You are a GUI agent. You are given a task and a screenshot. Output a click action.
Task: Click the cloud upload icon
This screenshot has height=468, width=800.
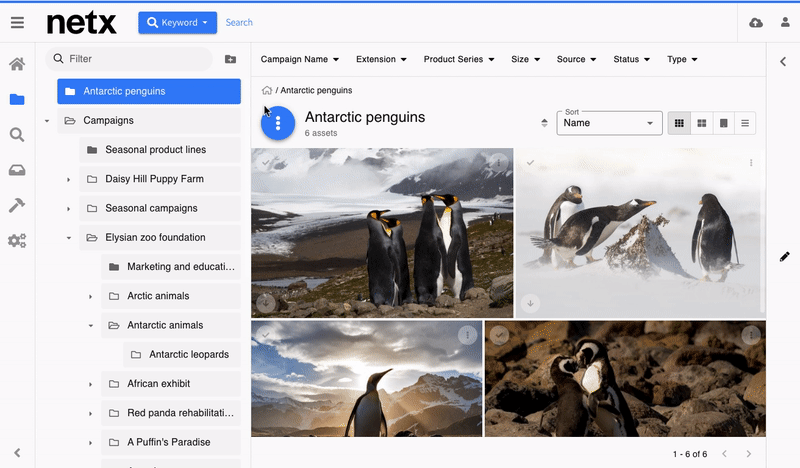point(755,22)
